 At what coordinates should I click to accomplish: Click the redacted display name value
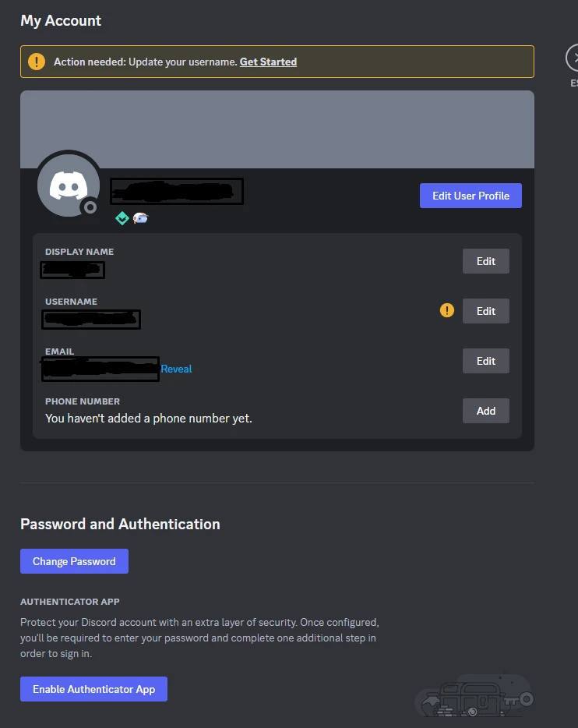point(72,270)
